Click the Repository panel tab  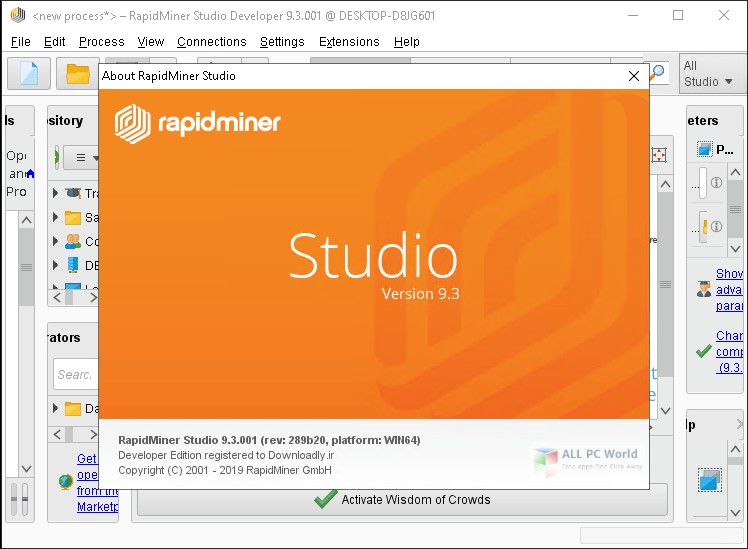[65, 121]
